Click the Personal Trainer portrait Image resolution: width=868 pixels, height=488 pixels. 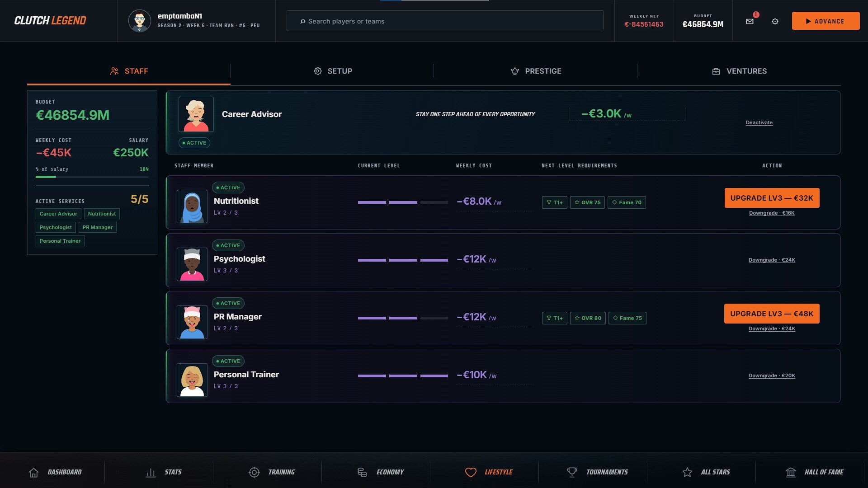192,380
